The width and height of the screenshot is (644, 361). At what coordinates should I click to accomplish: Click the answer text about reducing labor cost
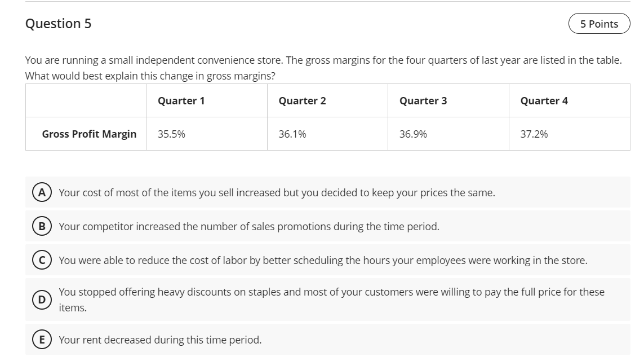point(323,261)
